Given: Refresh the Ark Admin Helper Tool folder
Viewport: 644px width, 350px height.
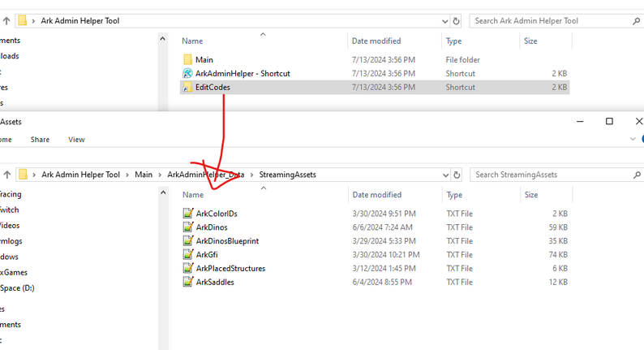Looking at the screenshot, I should (x=456, y=20).
